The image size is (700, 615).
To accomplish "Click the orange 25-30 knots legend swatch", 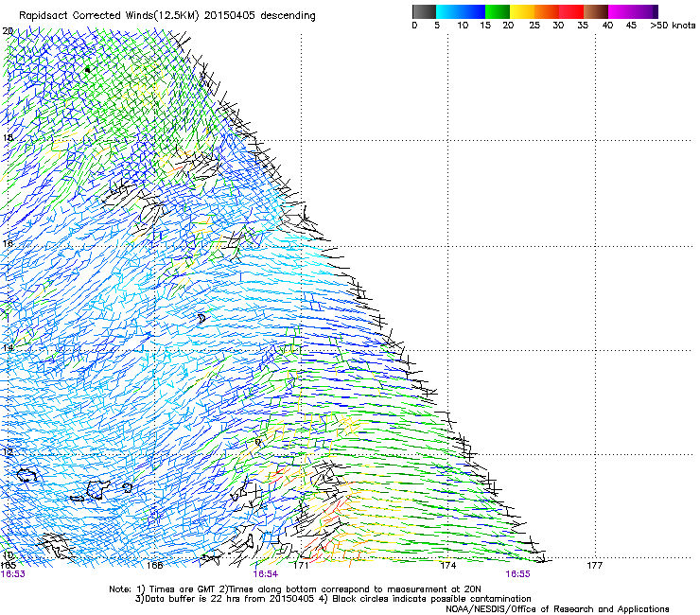I will (x=547, y=11).
